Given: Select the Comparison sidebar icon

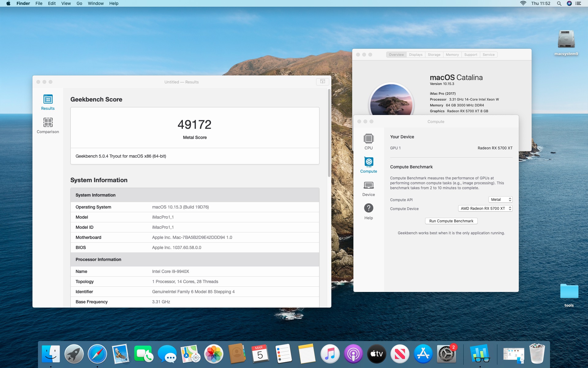Looking at the screenshot, I should [48, 123].
